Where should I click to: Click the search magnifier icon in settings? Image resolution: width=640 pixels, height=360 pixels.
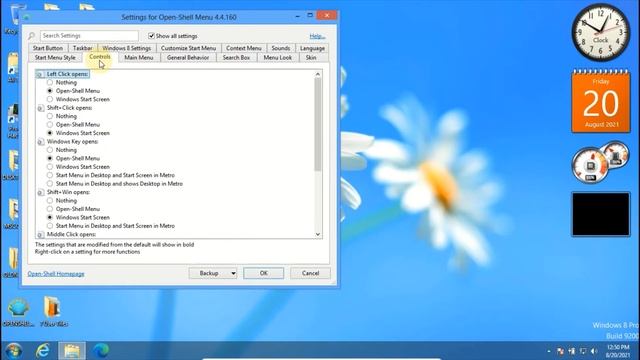click(x=32, y=36)
